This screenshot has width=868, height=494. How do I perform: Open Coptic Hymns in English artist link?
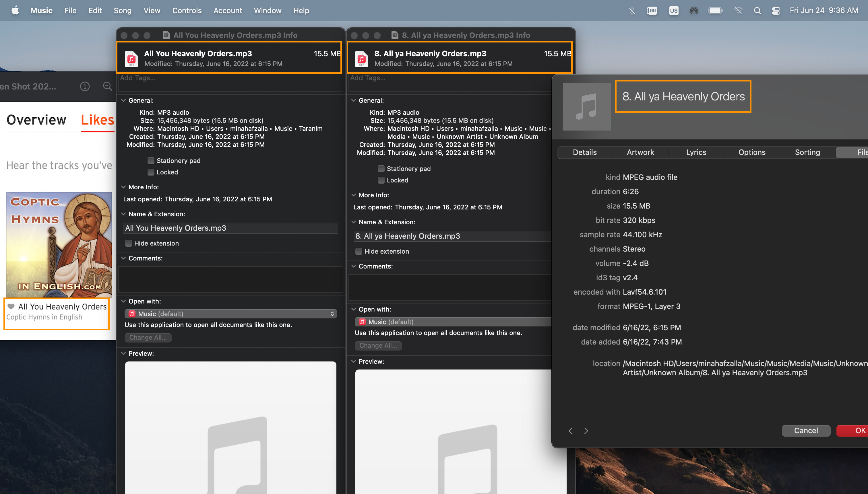(44, 317)
